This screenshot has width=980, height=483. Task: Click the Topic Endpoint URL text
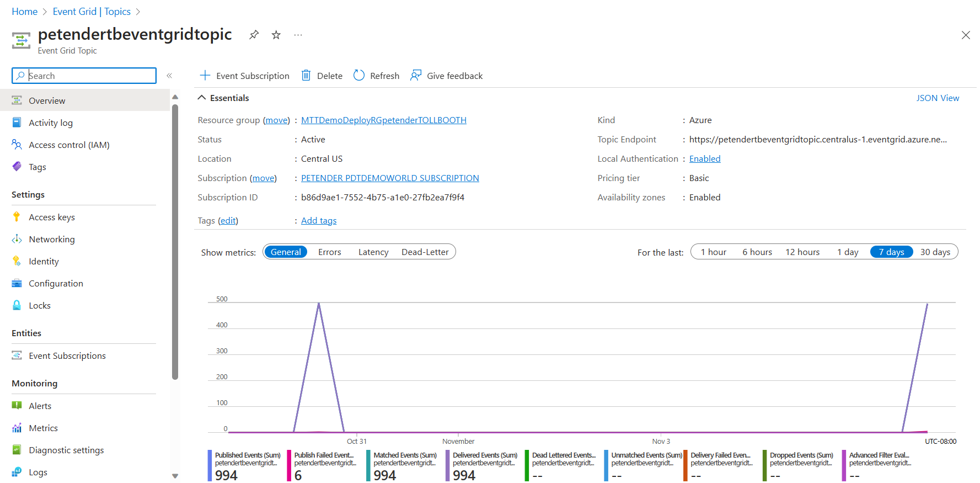(818, 139)
